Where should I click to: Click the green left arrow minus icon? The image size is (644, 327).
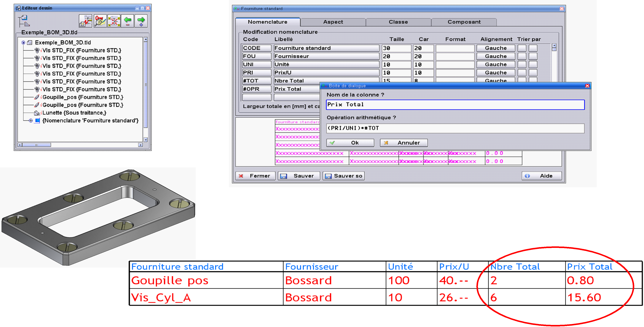tap(128, 21)
